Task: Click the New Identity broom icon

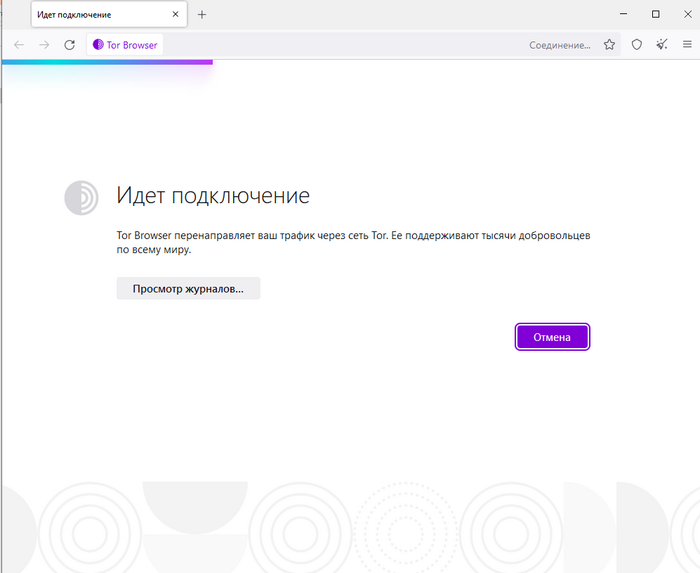Action: 662,45
